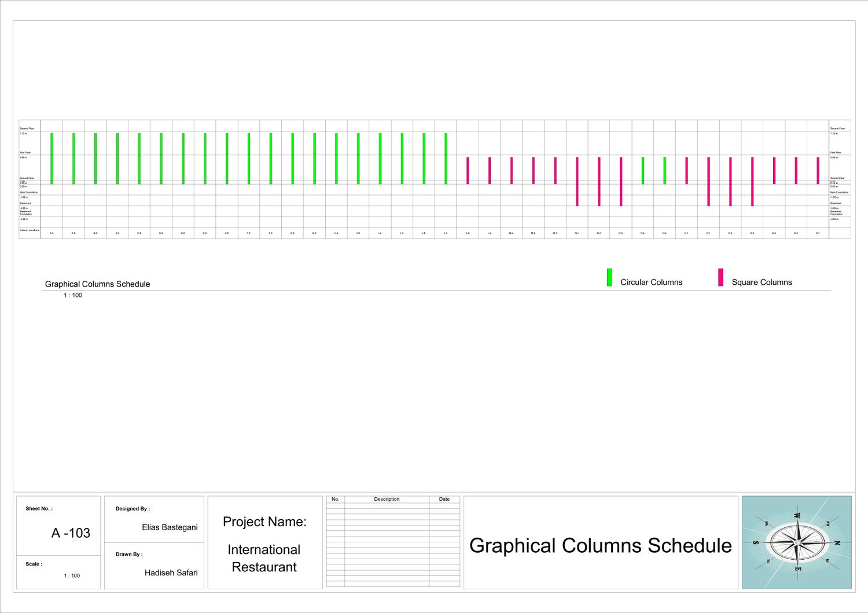Screen dimensions: 868x613
Task: Select the pink column at N-7
Action: [x=686, y=171]
